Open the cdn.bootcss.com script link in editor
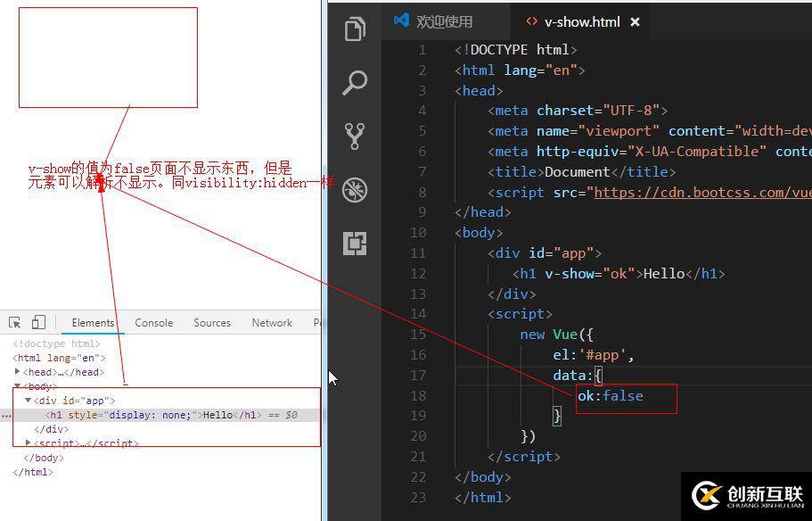The image size is (812, 521). tap(702, 193)
